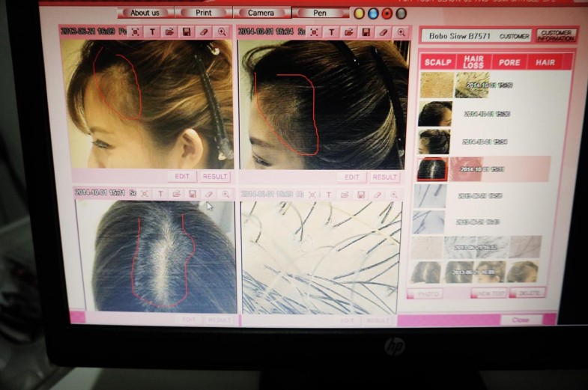
Task: Pick the eraser in the 2014-10-01 15:31 panel
Action: [209, 194]
